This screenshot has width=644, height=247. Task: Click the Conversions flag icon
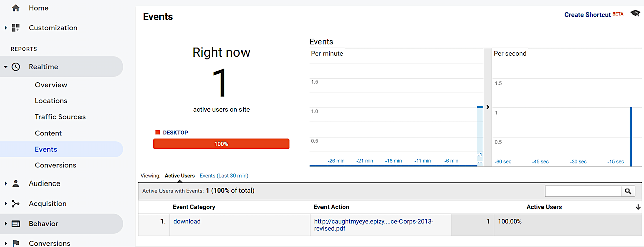point(16,243)
